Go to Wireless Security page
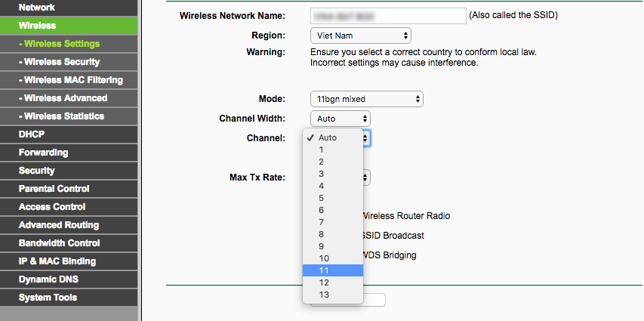Screen dimensions: 644x321 pyautogui.click(x=61, y=62)
